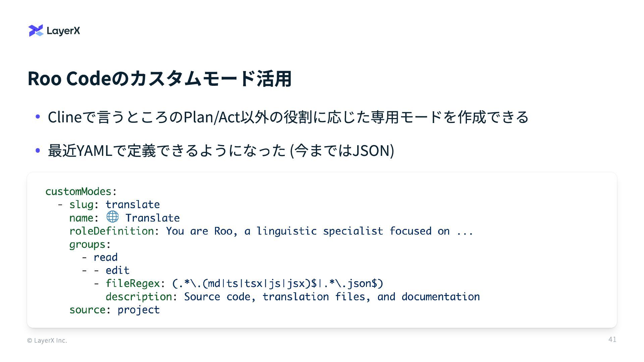Viewport: 644px width, 362px height.
Task: Select the slide title Roo Codeのカスタムモード活用
Action: (x=159, y=78)
